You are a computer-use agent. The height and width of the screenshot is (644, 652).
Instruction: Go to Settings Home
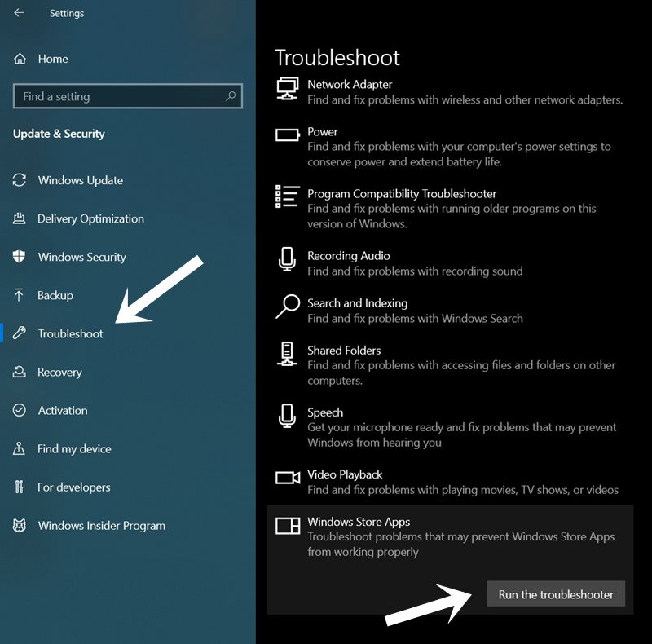[x=53, y=59]
